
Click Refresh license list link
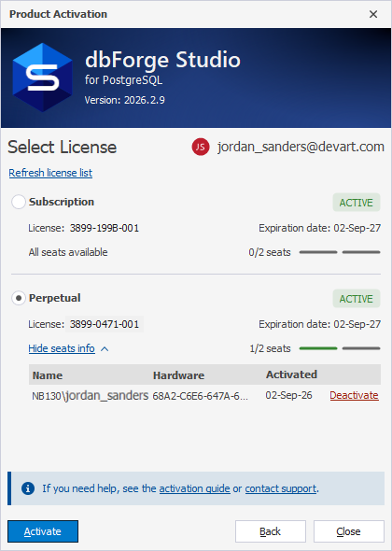[50, 173]
